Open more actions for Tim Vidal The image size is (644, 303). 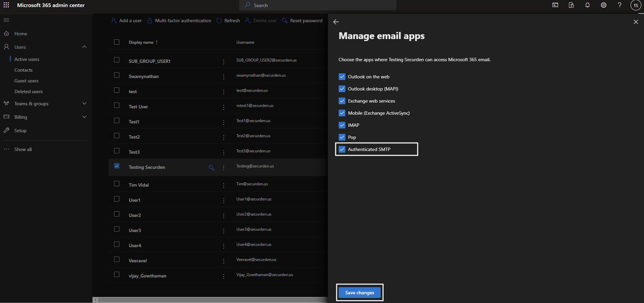224,186
